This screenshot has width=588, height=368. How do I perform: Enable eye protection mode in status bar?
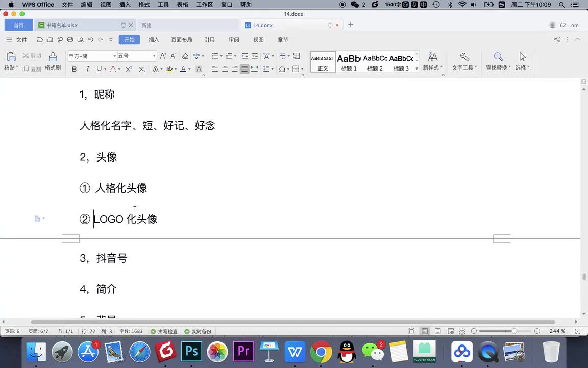click(462, 331)
